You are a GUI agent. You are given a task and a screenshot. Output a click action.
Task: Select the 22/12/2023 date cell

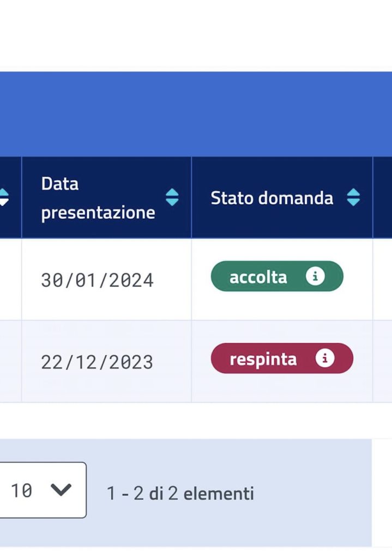point(106,362)
